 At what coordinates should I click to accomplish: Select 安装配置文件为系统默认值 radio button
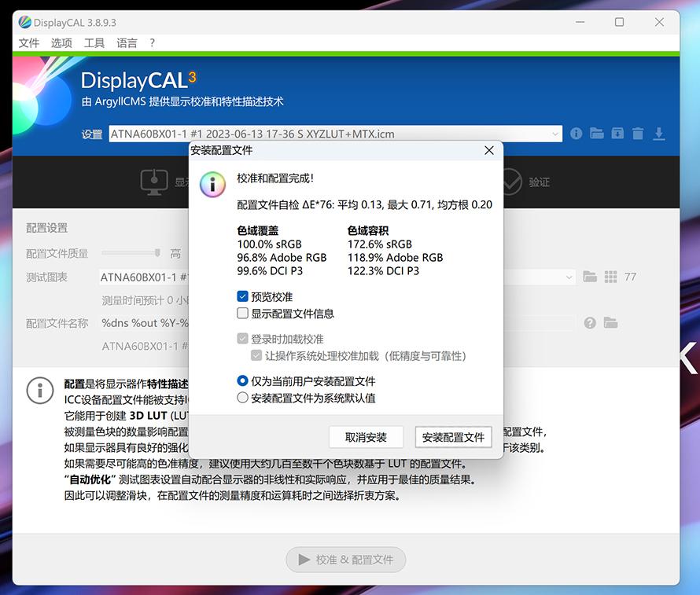242,398
